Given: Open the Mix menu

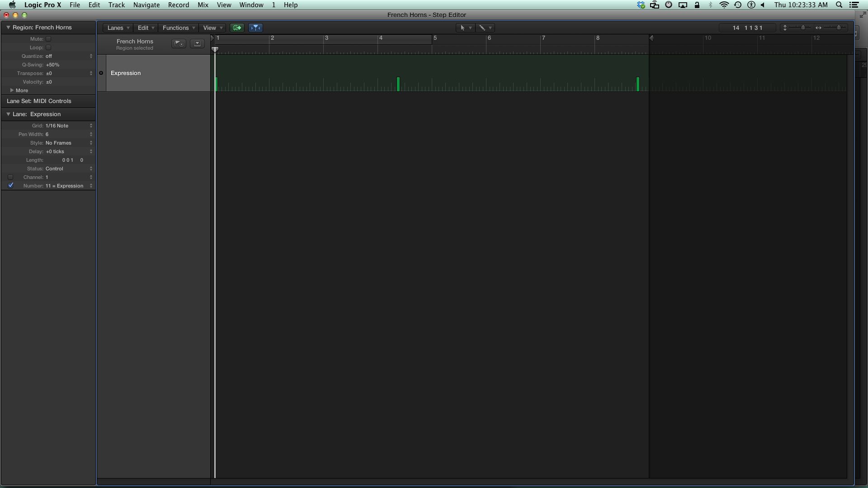Looking at the screenshot, I should click(x=203, y=5).
